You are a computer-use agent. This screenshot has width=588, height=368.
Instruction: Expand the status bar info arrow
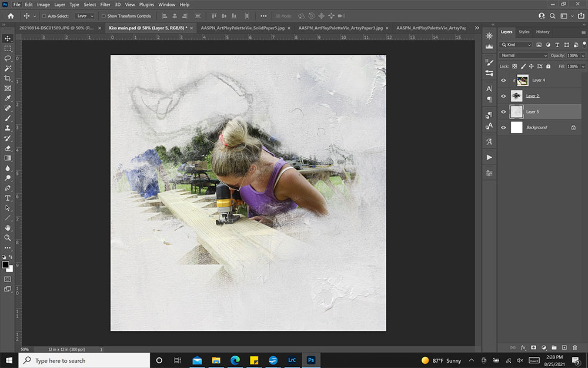(x=101, y=349)
